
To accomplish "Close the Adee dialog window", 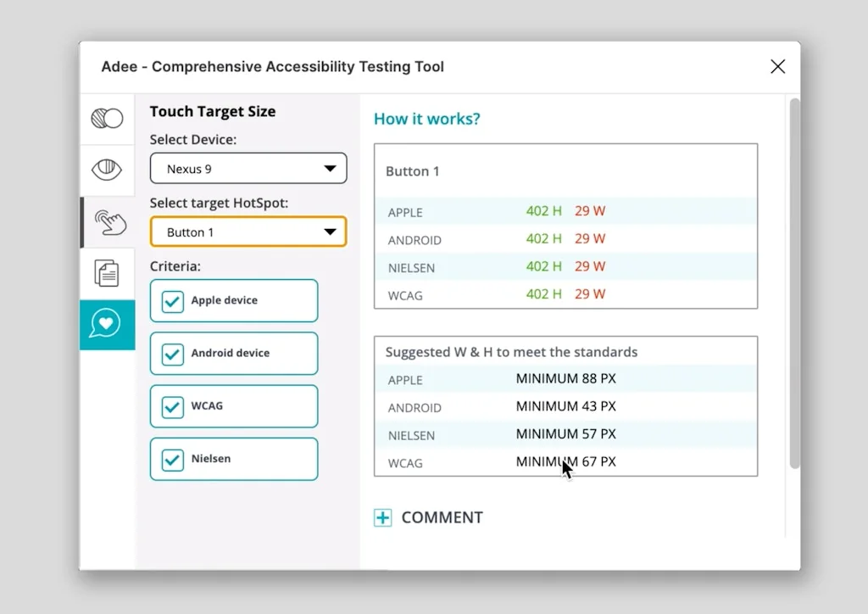I will (x=777, y=66).
